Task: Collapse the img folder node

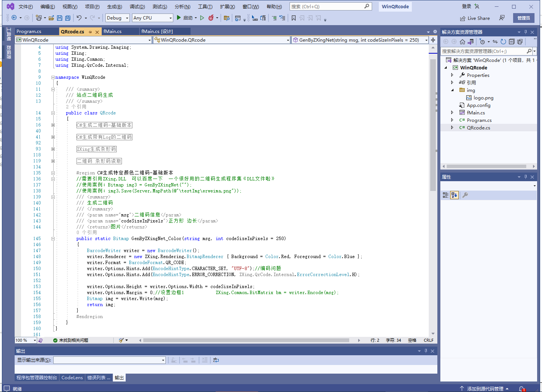Action: pos(452,90)
